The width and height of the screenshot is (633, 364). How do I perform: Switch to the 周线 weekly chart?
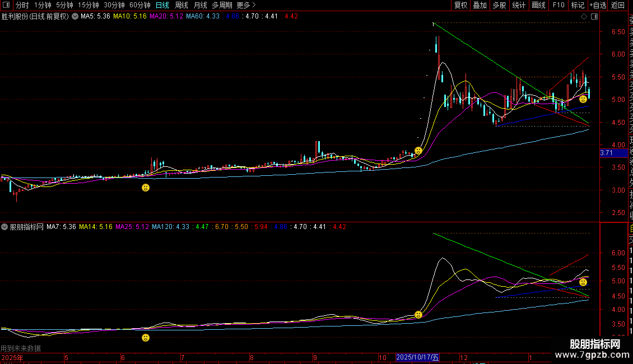click(x=181, y=5)
